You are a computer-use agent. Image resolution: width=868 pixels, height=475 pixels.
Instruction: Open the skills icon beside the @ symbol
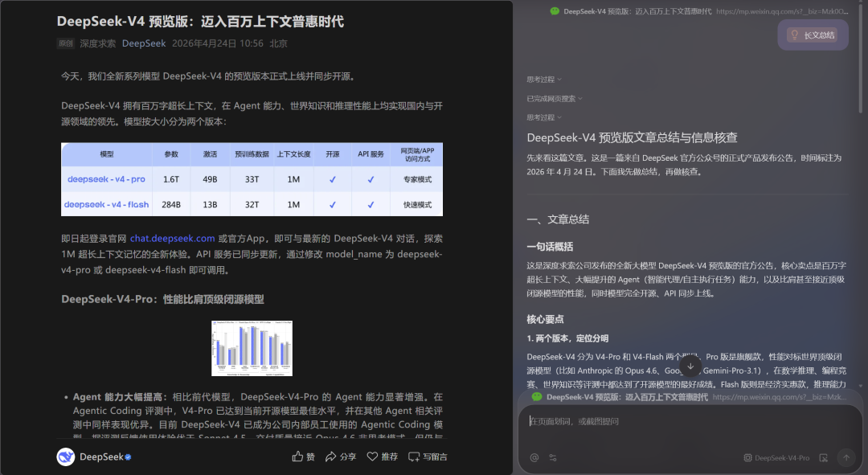tap(552, 457)
